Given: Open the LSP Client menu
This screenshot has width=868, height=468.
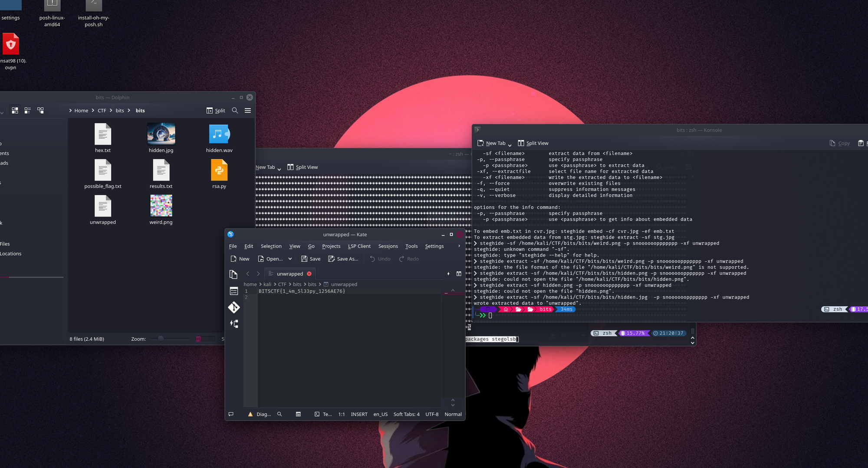Looking at the screenshot, I should 359,246.
